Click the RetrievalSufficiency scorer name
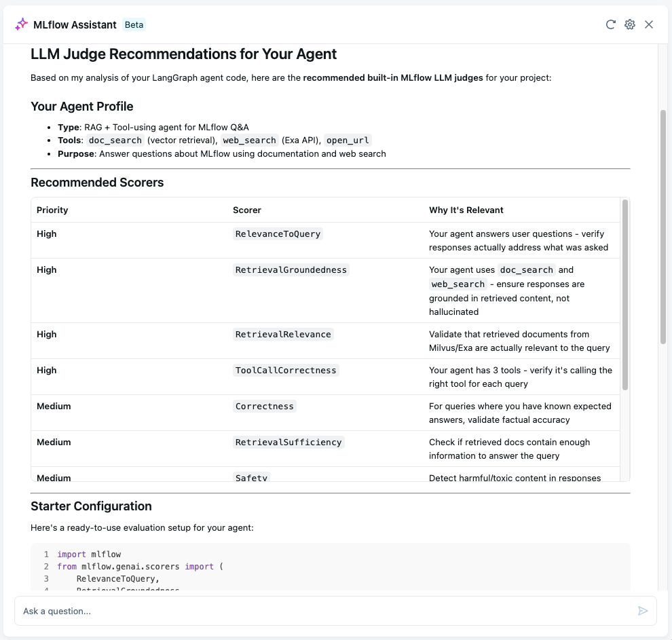This screenshot has width=672, height=640. [x=288, y=443]
